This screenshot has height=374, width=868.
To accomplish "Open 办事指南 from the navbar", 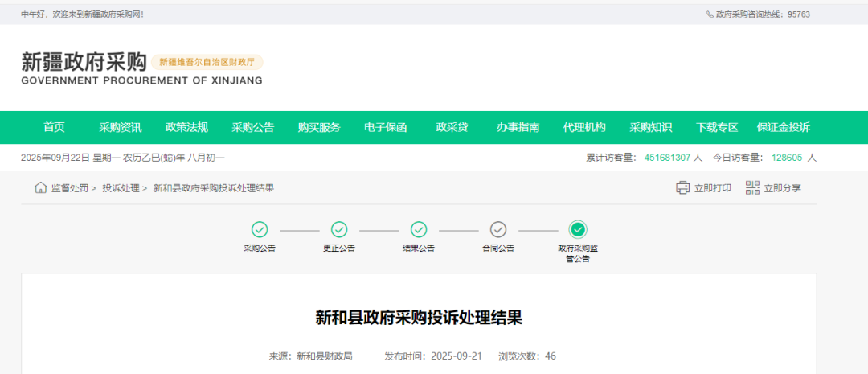I will coord(518,127).
